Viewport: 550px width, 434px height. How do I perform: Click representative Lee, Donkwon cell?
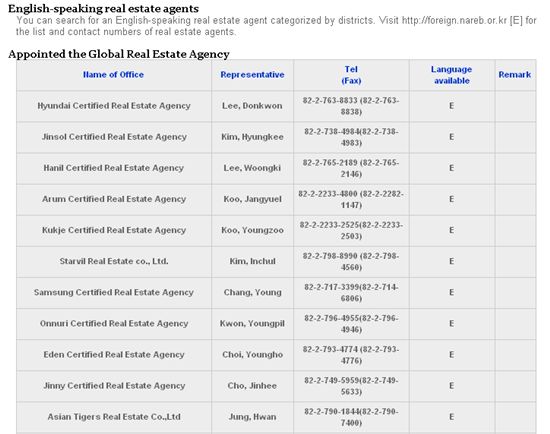[x=252, y=106]
